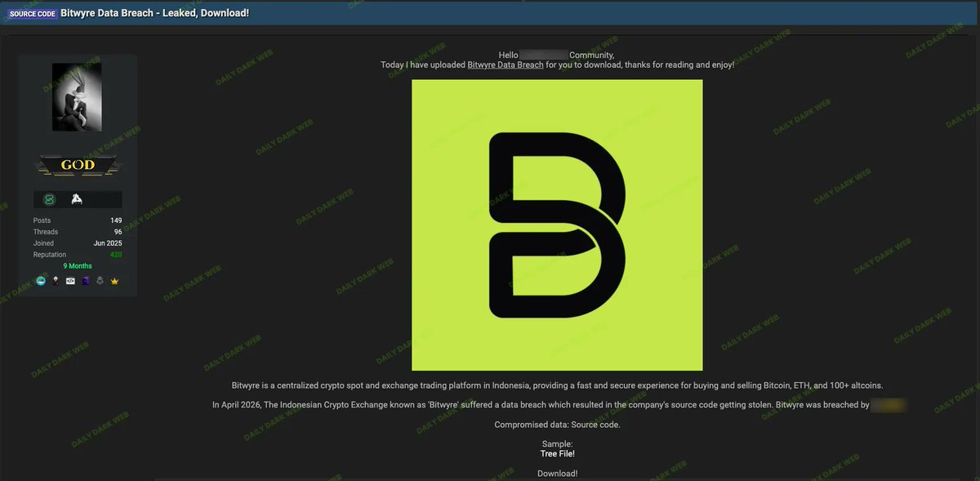Click the Download! text

557,474
